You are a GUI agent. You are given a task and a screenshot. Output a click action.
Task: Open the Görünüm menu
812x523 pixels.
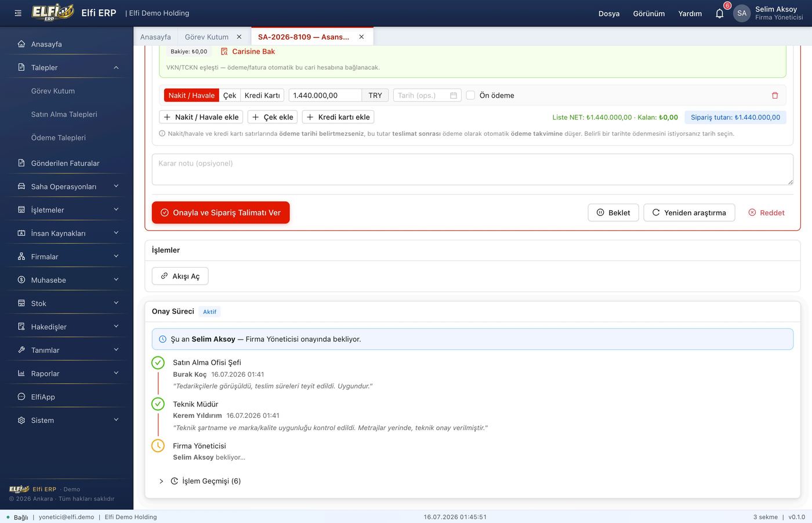click(648, 13)
